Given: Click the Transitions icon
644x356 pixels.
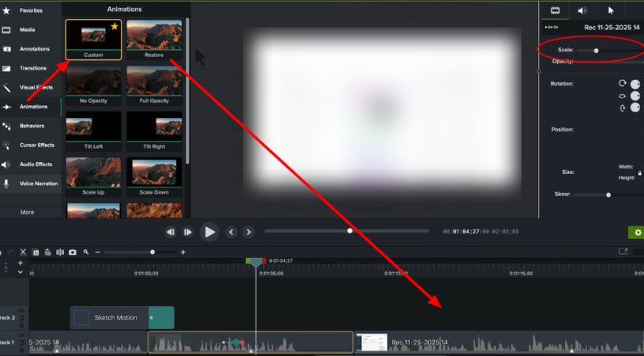Looking at the screenshot, I should (6, 68).
